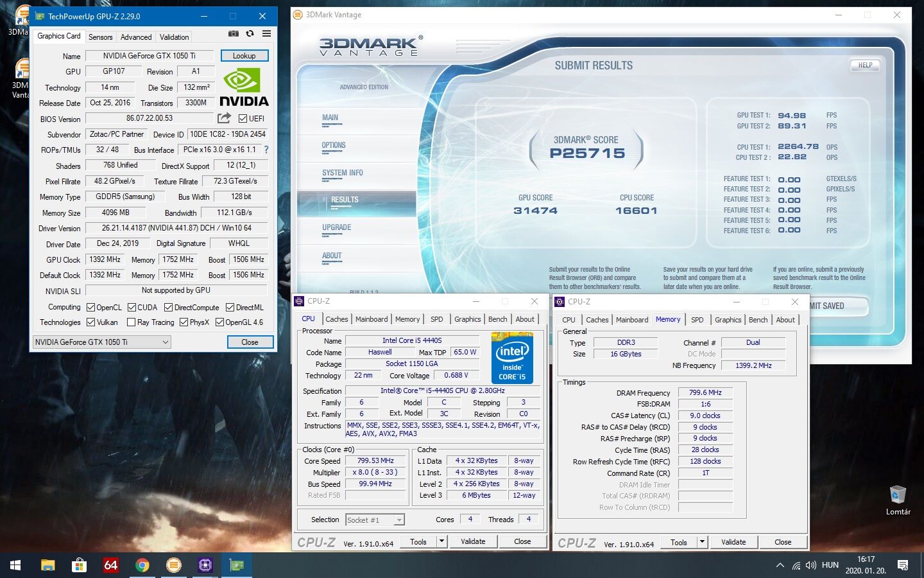
Task: Open the Mainboard tab in left CPU-Z window
Action: (x=372, y=319)
